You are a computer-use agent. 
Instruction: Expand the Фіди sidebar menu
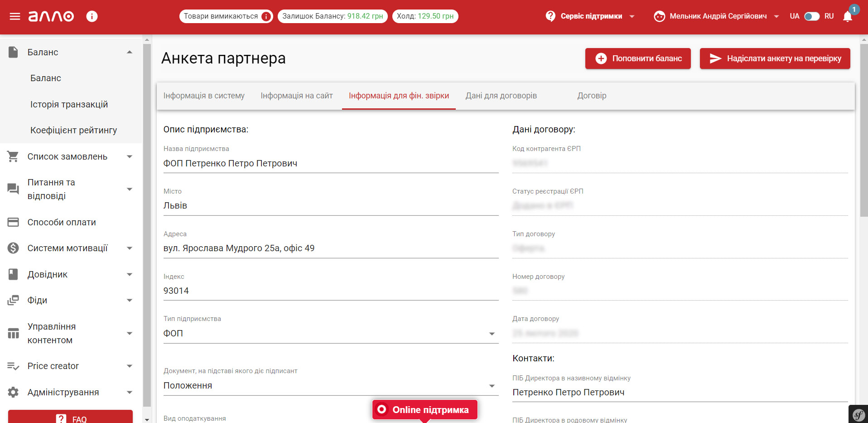[130, 300]
